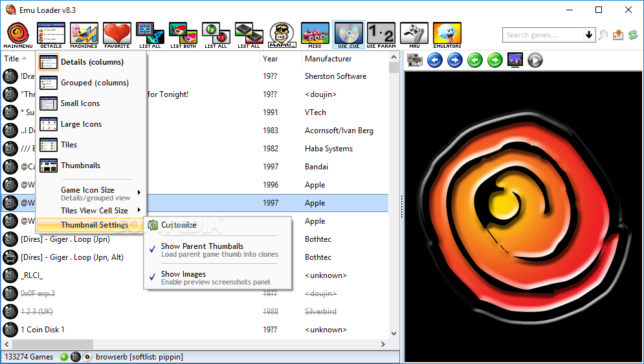Viewport: 644px width, 364px height.
Task: Toggle the Use Param 1-2 button
Action: tap(381, 36)
